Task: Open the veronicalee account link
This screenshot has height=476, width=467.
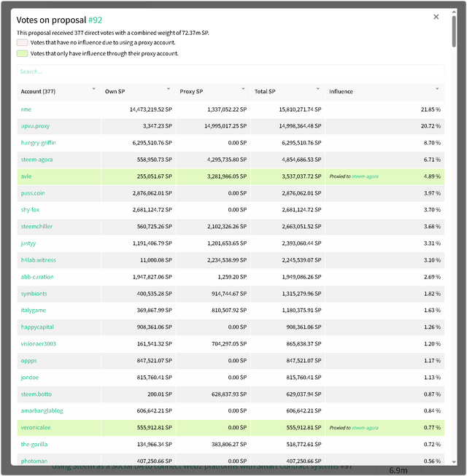Action: click(36, 427)
